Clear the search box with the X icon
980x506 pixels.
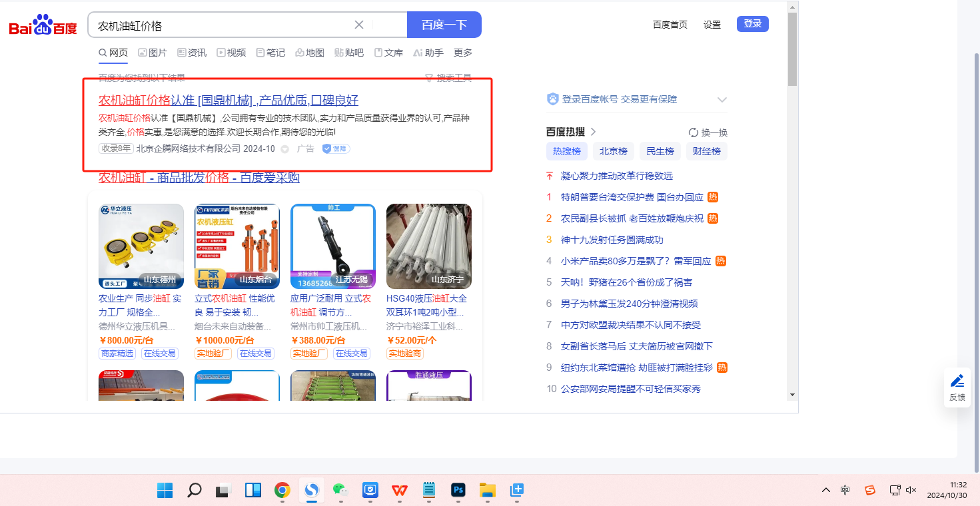click(x=358, y=25)
